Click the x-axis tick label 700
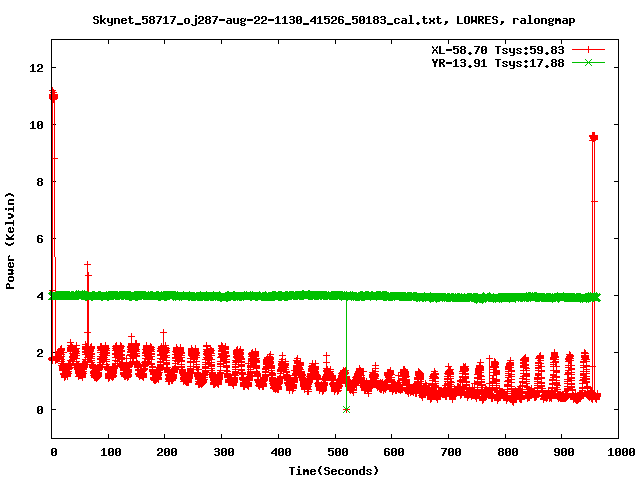Image resolution: width=640 pixels, height=480 pixels. (451, 452)
